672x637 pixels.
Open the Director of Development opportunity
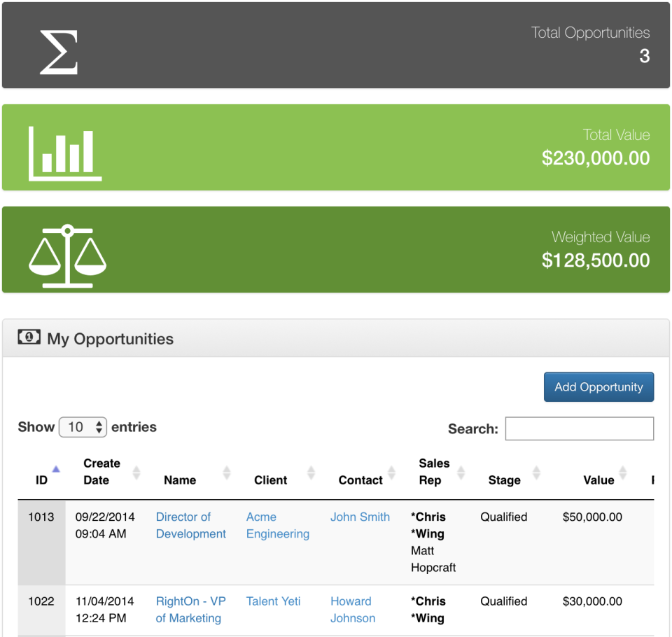click(190, 525)
